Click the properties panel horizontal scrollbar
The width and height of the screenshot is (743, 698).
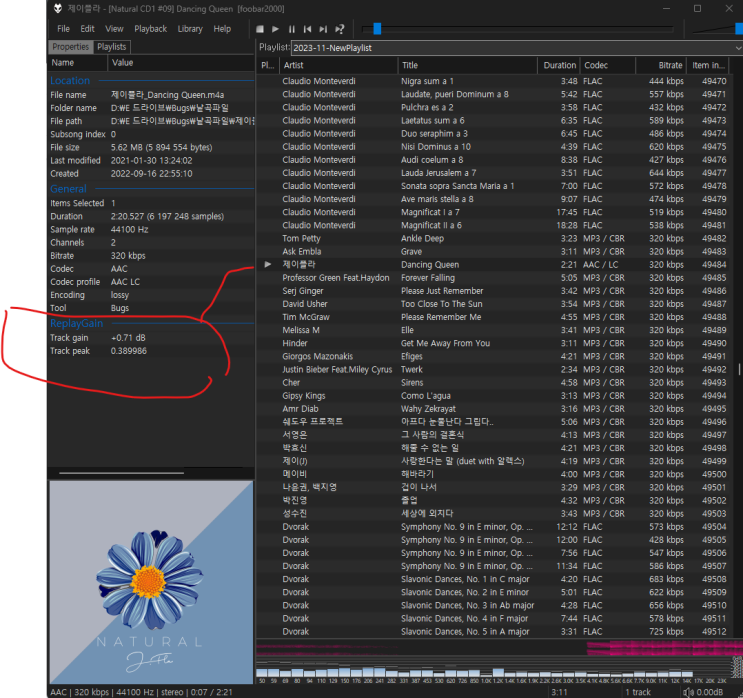pos(121,473)
